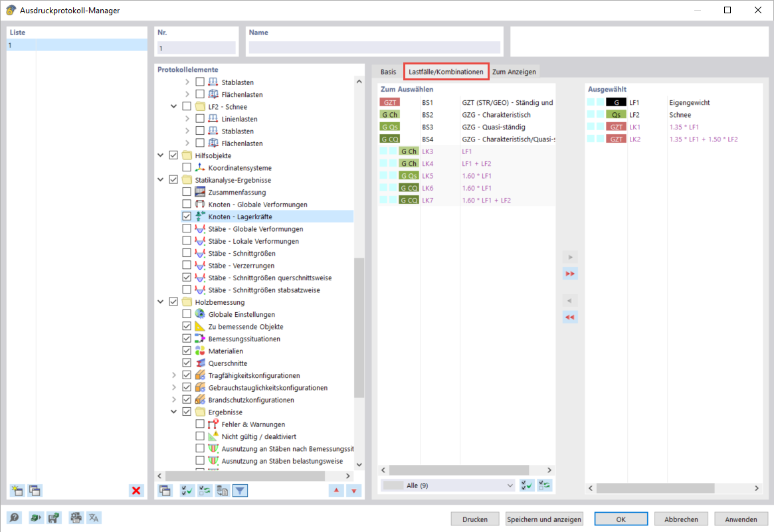Switch to Zum Anzeigen tab

coord(514,72)
